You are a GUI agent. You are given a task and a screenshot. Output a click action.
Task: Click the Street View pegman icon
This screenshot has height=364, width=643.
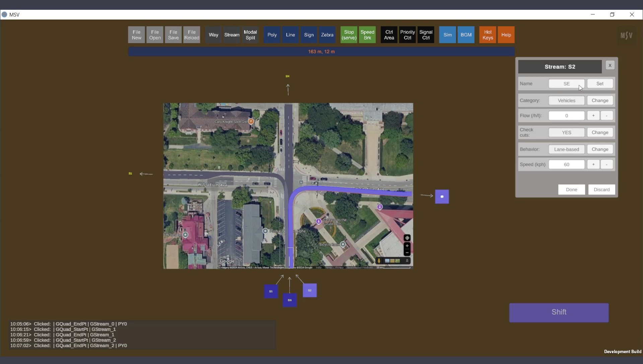point(379,261)
